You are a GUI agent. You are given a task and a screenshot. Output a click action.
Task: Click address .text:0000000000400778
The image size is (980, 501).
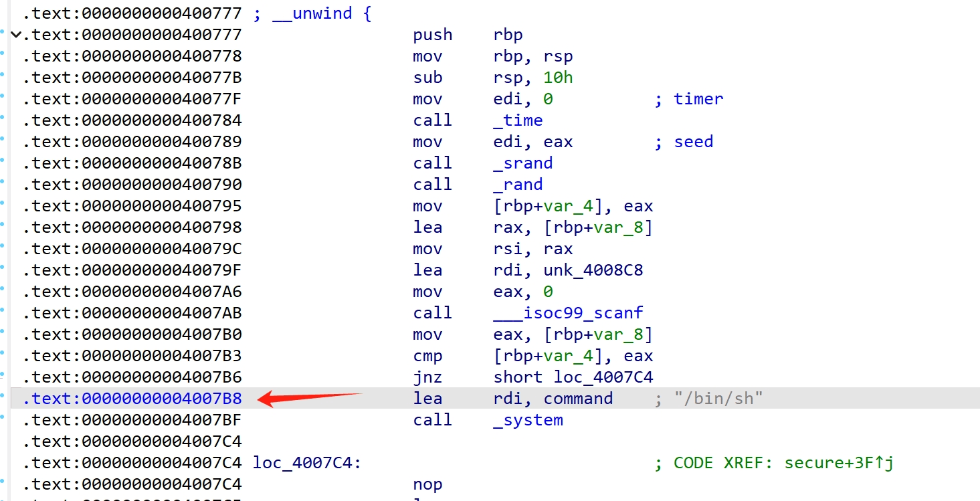point(132,56)
